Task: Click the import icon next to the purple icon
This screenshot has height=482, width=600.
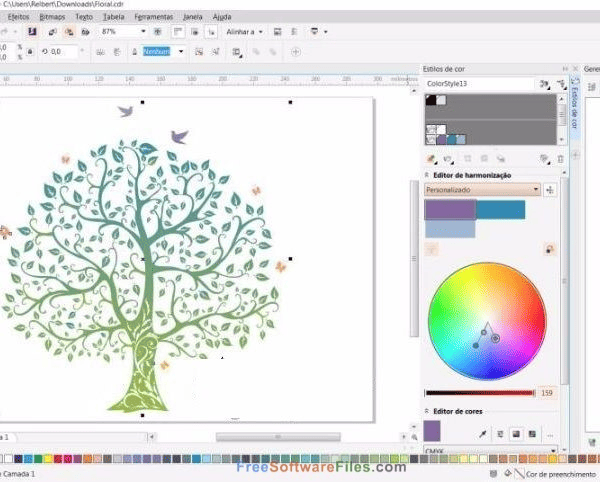Action: click(52, 32)
